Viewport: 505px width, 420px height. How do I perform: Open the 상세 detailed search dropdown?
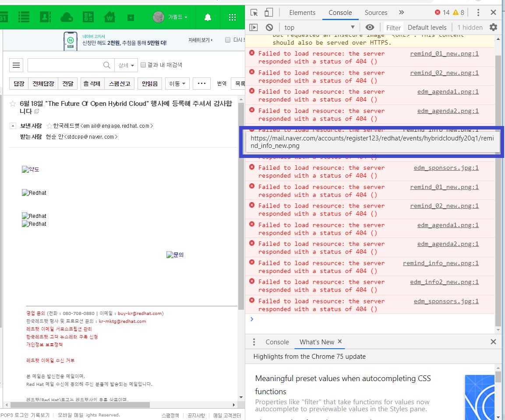tap(126, 65)
